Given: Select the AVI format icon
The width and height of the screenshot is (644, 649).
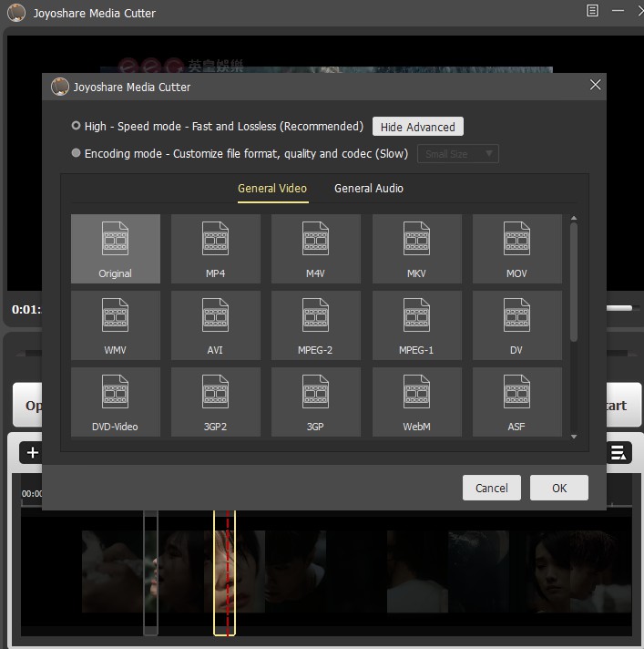Looking at the screenshot, I should (216, 325).
